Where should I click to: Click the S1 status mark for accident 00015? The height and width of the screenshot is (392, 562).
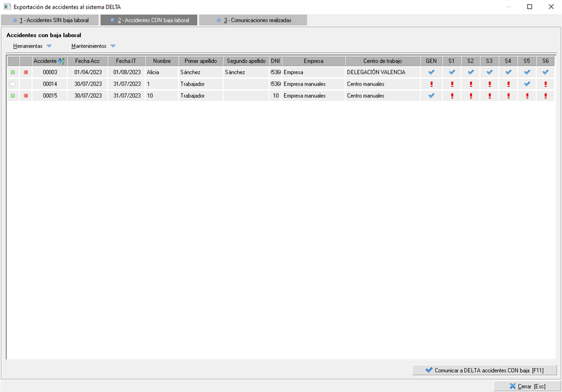click(x=451, y=96)
